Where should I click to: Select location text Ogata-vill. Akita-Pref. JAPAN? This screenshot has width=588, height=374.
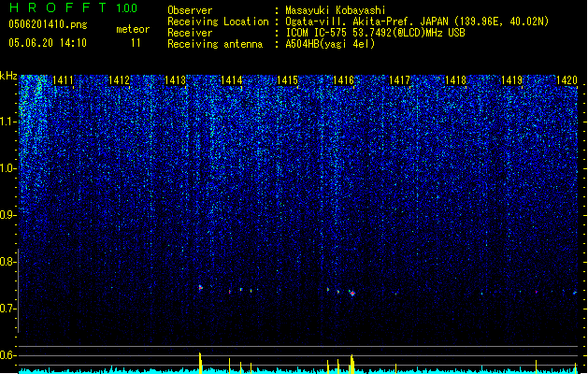click(x=367, y=22)
